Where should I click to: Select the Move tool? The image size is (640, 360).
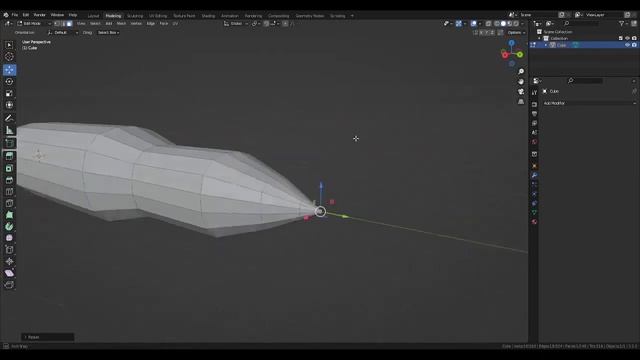(x=9, y=70)
